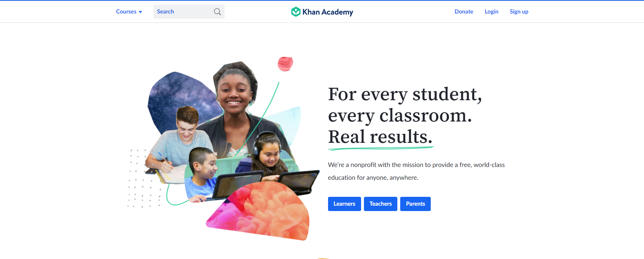644x259 pixels.
Task: Select the Learners button
Action: (x=344, y=204)
